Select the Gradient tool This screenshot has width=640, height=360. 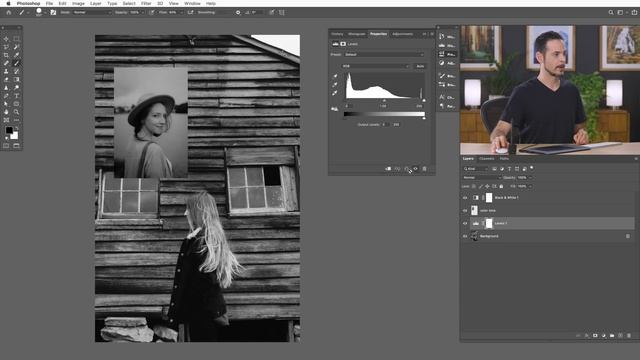point(17,80)
